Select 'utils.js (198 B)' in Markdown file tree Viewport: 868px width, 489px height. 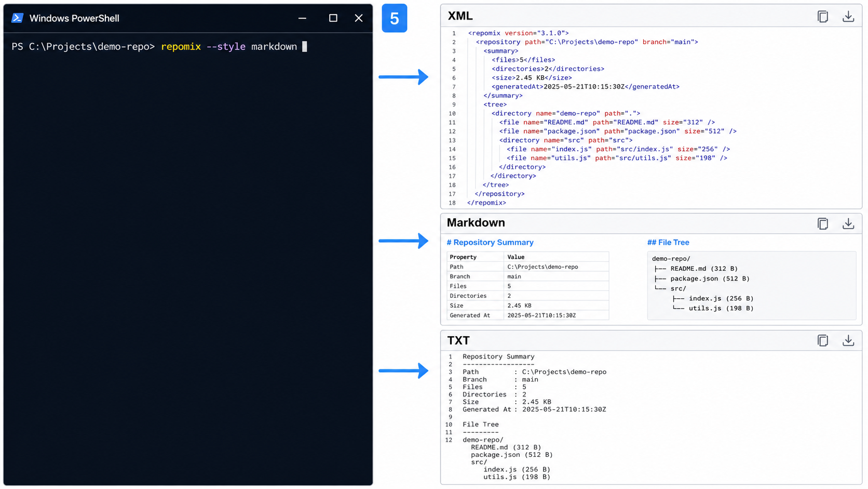click(x=721, y=308)
